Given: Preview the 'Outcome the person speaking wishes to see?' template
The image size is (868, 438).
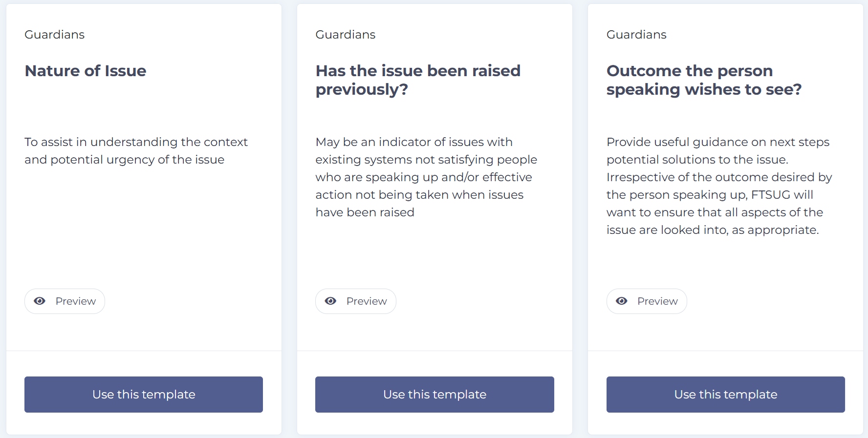Looking at the screenshot, I should coord(647,301).
